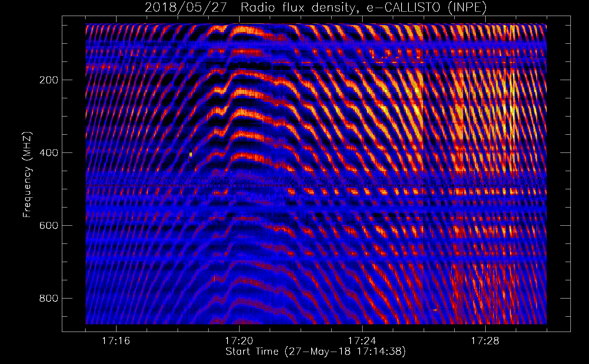Click the 17:24 time tick label

[362, 341]
